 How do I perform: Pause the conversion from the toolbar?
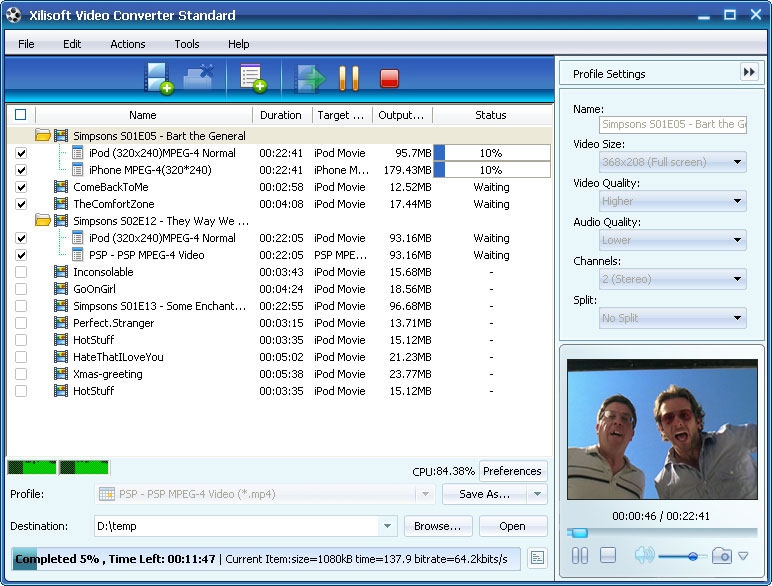tap(348, 78)
